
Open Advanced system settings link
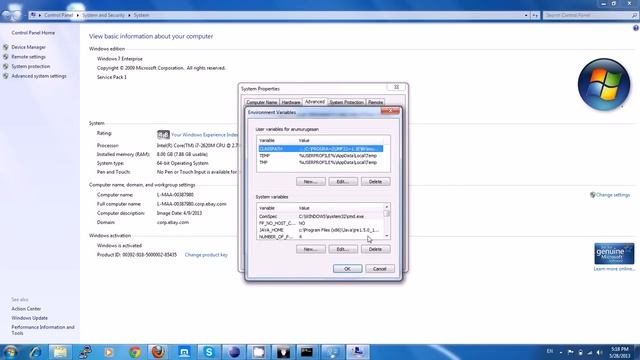pyautogui.click(x=39, y=76)
